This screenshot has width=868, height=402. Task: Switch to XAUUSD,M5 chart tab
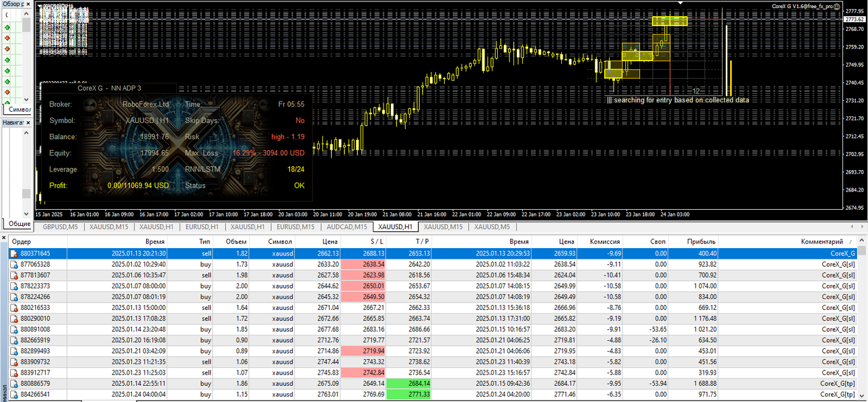[492, 227]
